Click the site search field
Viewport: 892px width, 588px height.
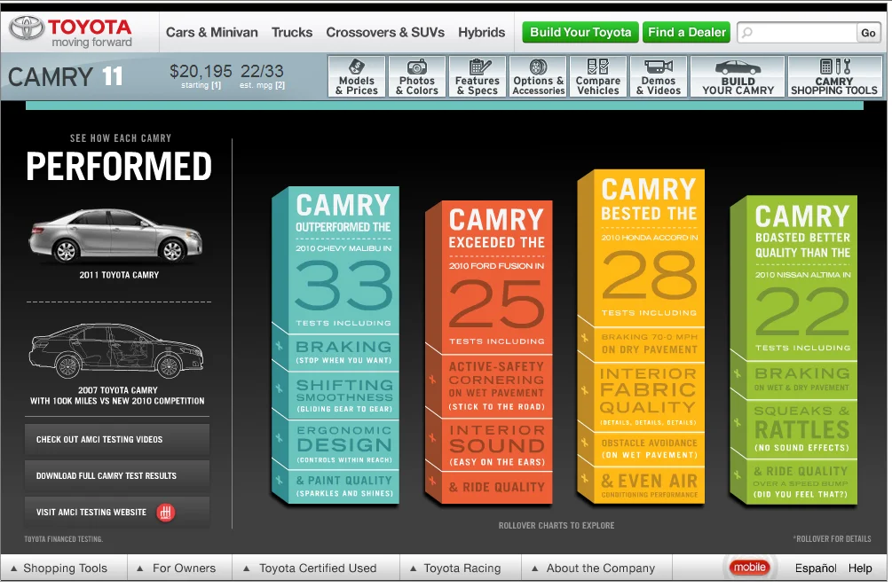[796, 33]
